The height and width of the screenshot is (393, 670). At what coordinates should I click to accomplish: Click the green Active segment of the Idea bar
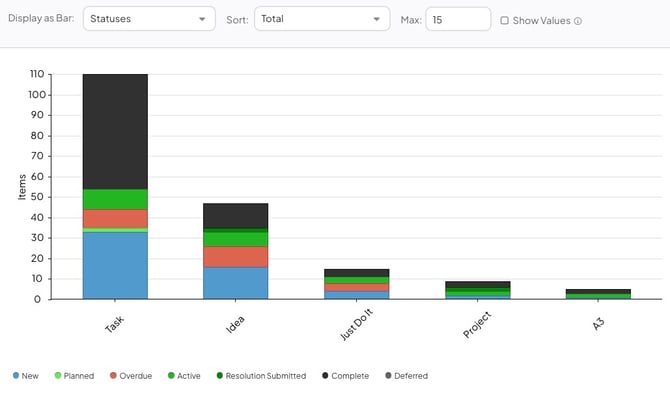pos(235,239)
